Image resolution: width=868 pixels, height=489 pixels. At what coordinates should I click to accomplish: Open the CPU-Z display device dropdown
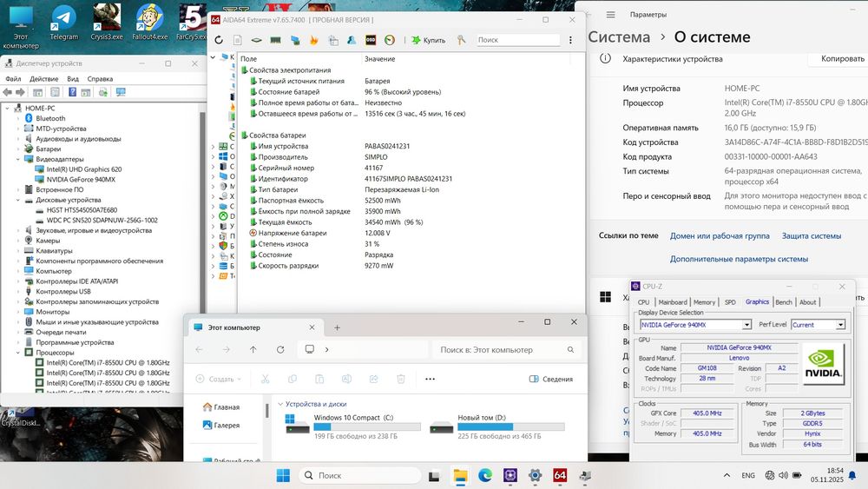[x=746, y=325]
